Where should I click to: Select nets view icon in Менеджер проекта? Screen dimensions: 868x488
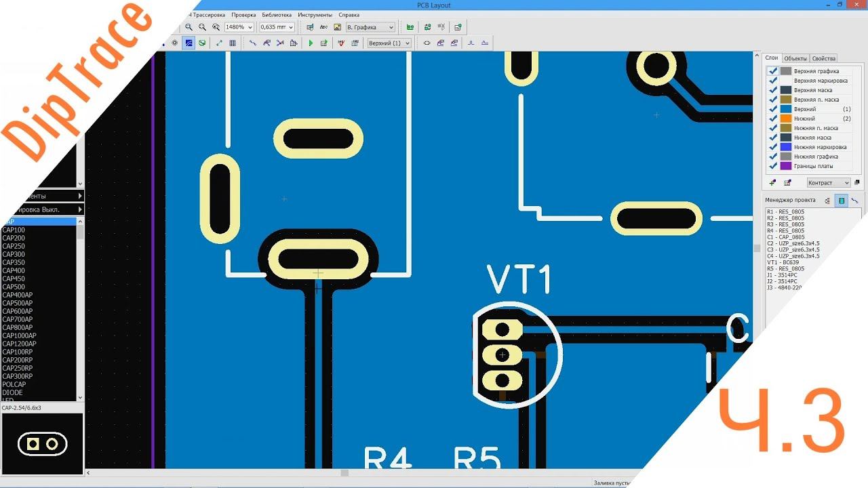[854, 201]
